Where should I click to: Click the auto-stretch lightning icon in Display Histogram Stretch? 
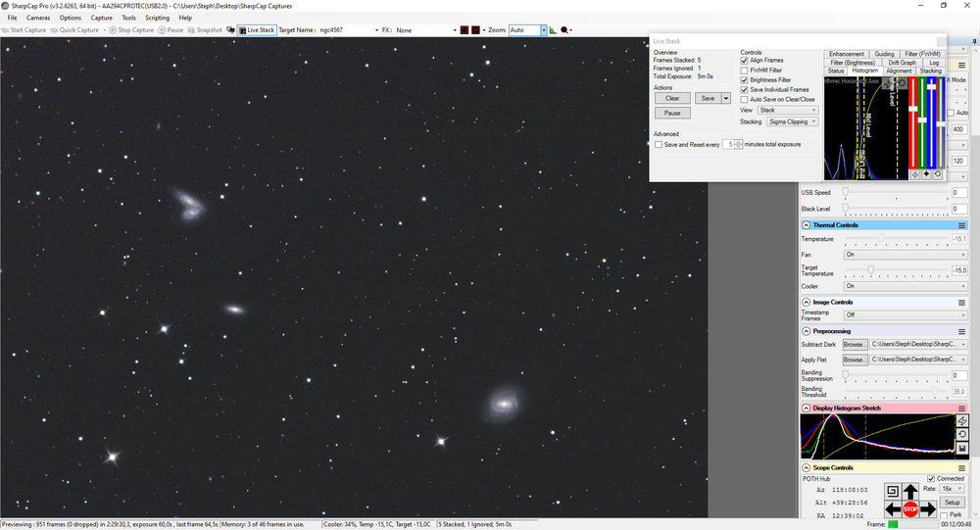962,420
